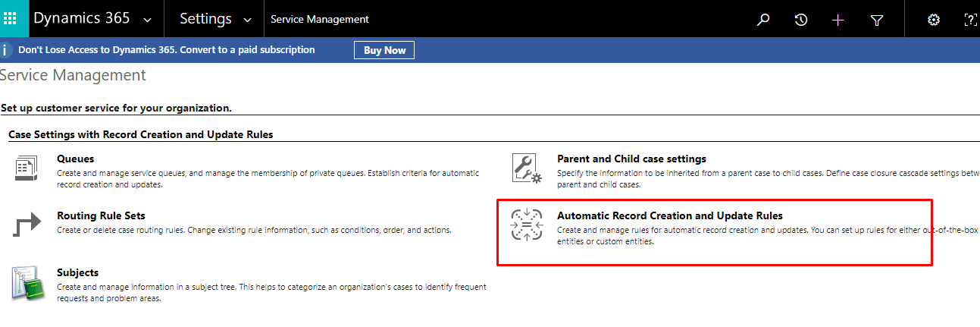Expand the Dynamics 365 dropdown chevron
Screen dimensions: 980x327
(x=147, y=20)
